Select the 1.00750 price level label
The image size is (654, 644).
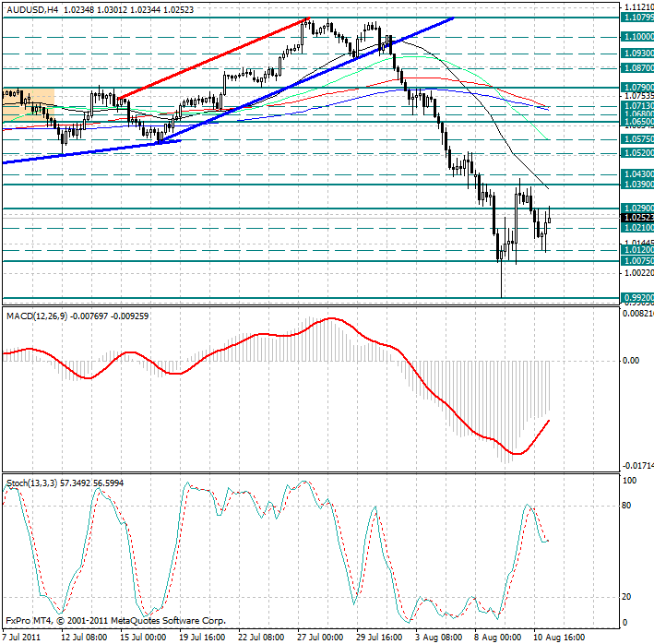637,261
